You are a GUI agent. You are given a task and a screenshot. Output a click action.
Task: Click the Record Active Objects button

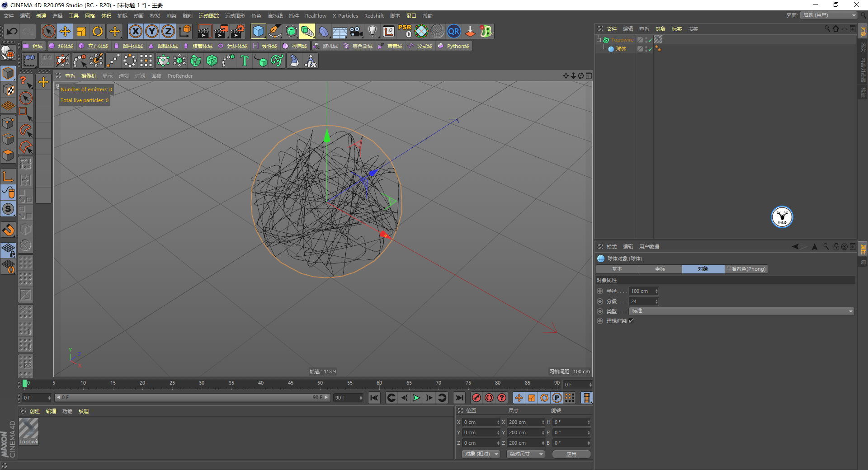476,398
